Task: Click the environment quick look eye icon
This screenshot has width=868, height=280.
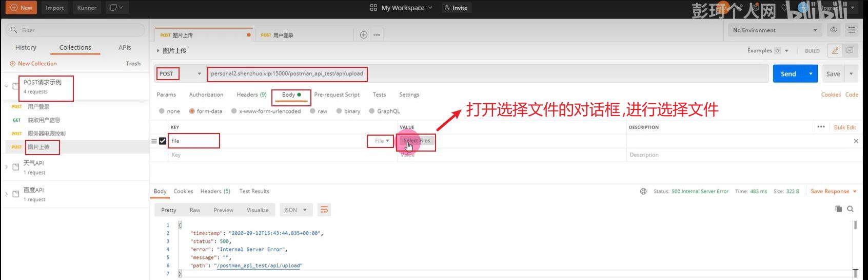Action: (834, 30)
